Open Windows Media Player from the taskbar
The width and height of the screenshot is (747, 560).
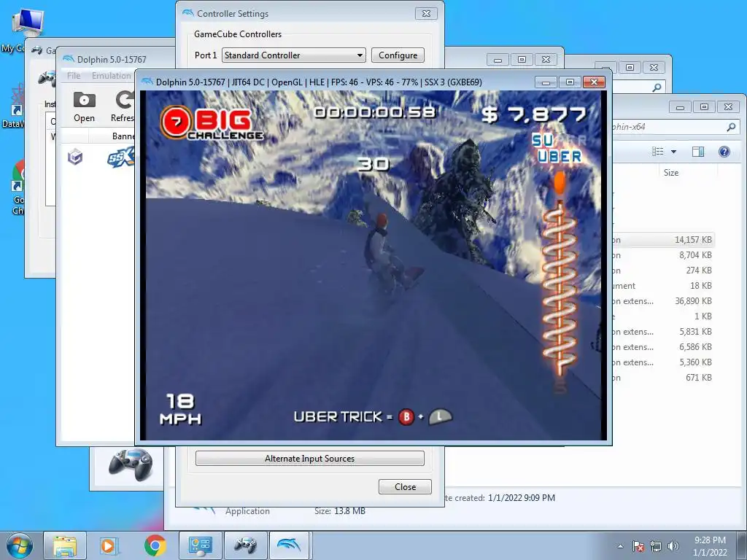109,545
